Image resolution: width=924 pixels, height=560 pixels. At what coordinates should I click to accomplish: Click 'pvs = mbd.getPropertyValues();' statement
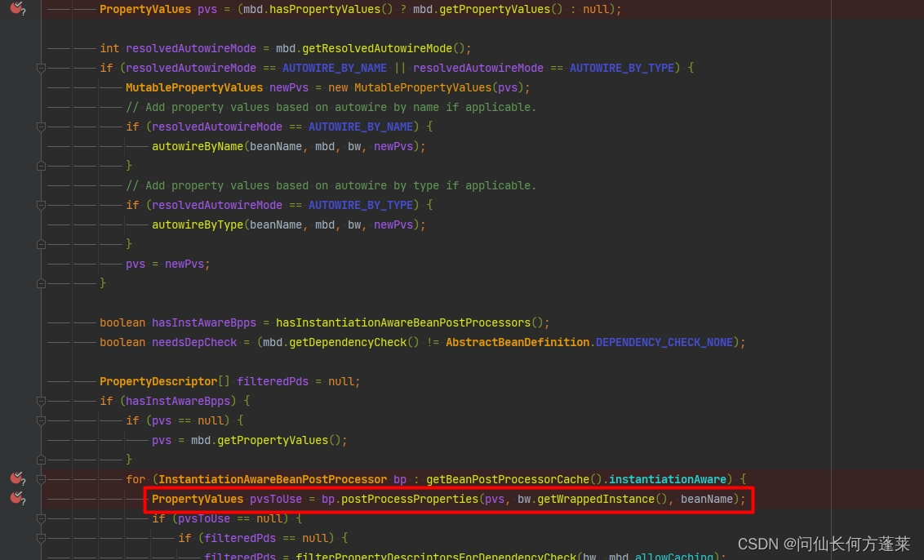pos(250,440)
